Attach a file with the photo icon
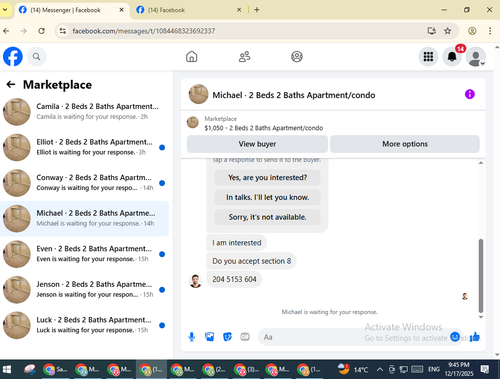This screenshot has height=379, width=500. click(x=210, y=337)
